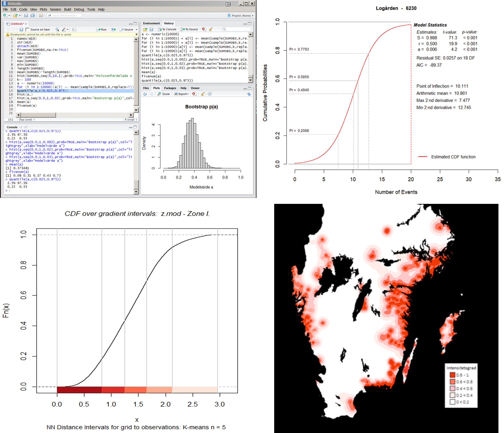Click the Run button in editor
The image size is (504, 433).
coord(101,29)
